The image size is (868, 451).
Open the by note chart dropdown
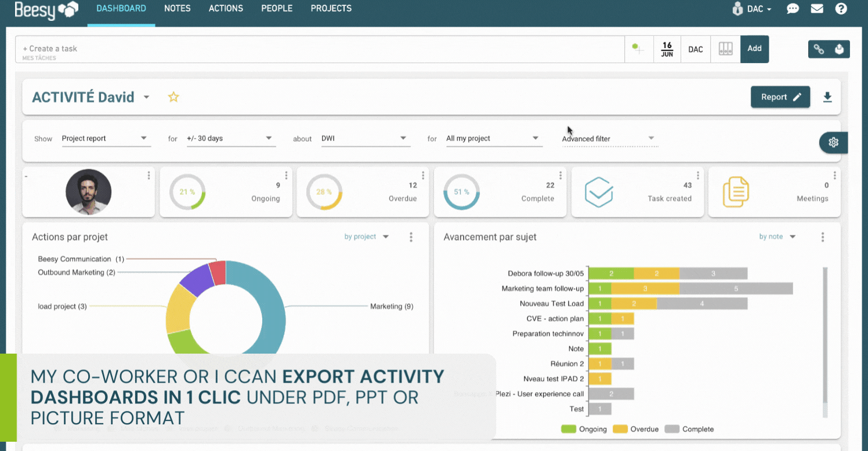coord(777,237)
